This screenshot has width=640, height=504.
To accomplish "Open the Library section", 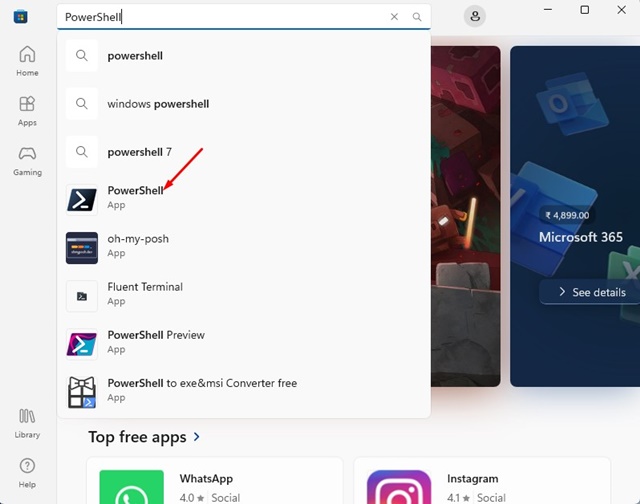I will (x=27, y=423).
